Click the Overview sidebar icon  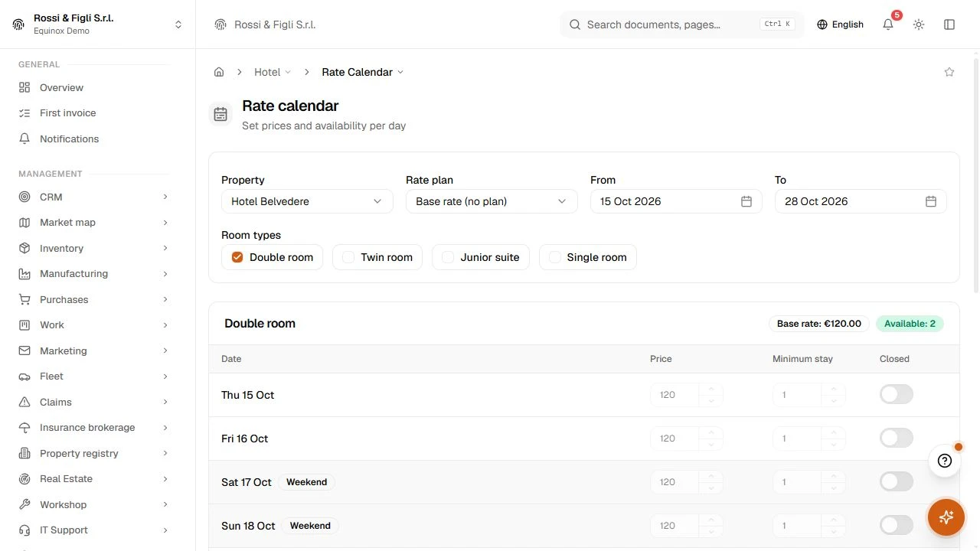[x=24, y=87]
